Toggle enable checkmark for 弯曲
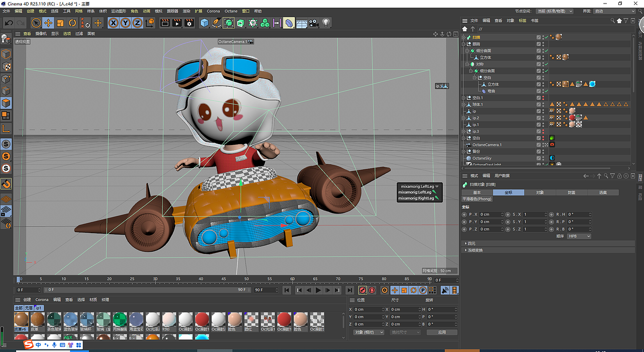644x352 pixels. pos(546,91)
